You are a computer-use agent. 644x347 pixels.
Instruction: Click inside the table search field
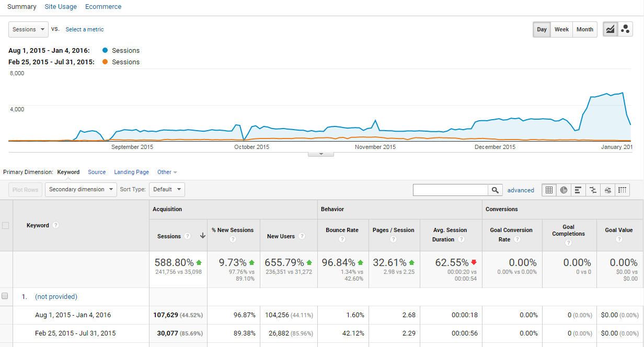pyautogui.click(x=450, y=190)
